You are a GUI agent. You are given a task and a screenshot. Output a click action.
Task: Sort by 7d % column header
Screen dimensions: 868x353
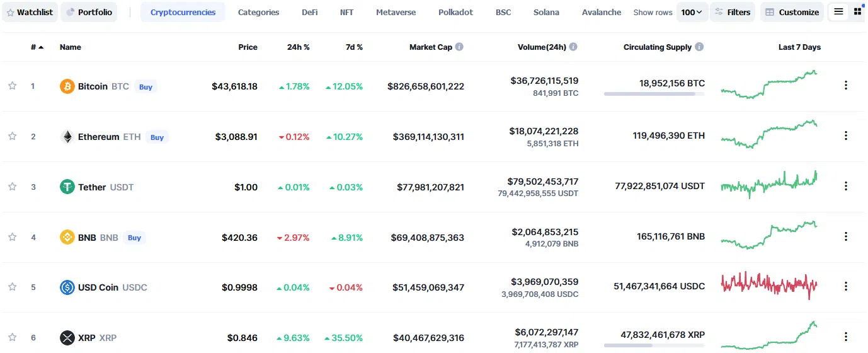[x=355, y=47]
